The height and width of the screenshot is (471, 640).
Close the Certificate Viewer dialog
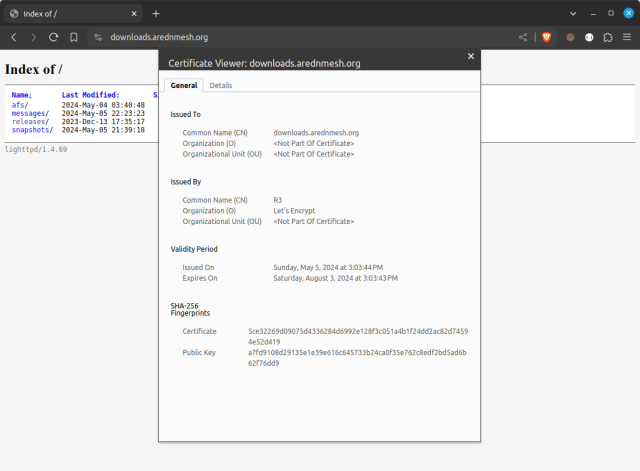click(x=471, y=56)
